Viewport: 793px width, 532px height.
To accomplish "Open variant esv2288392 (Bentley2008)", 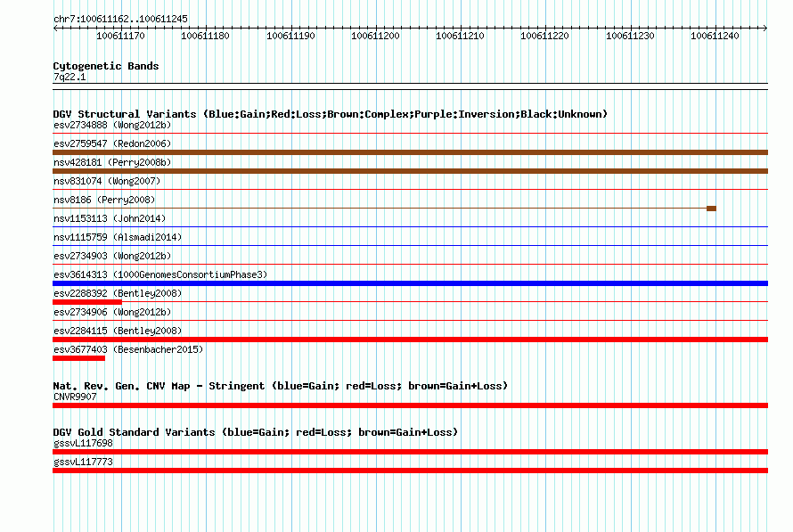I will (118, 293).
